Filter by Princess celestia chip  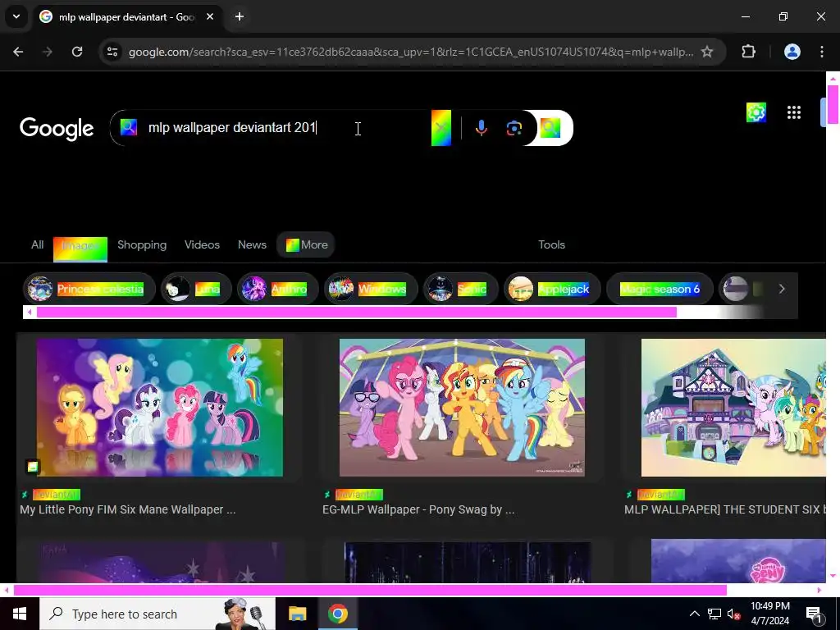pyautogui.click(x=89, y=290)
